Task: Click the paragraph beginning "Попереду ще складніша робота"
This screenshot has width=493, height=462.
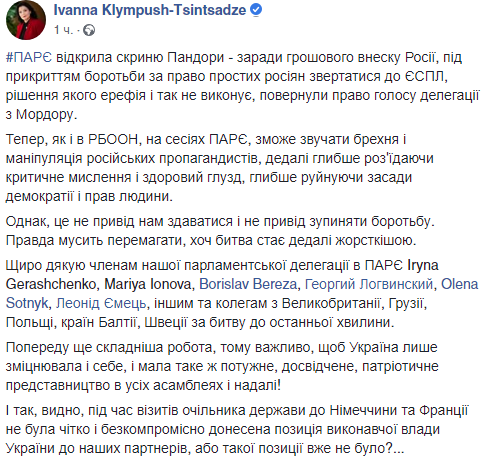Action: point(222,366)
